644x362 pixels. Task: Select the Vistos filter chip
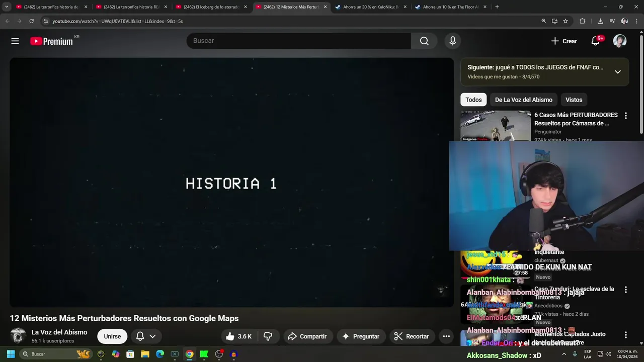coord(574,100)
